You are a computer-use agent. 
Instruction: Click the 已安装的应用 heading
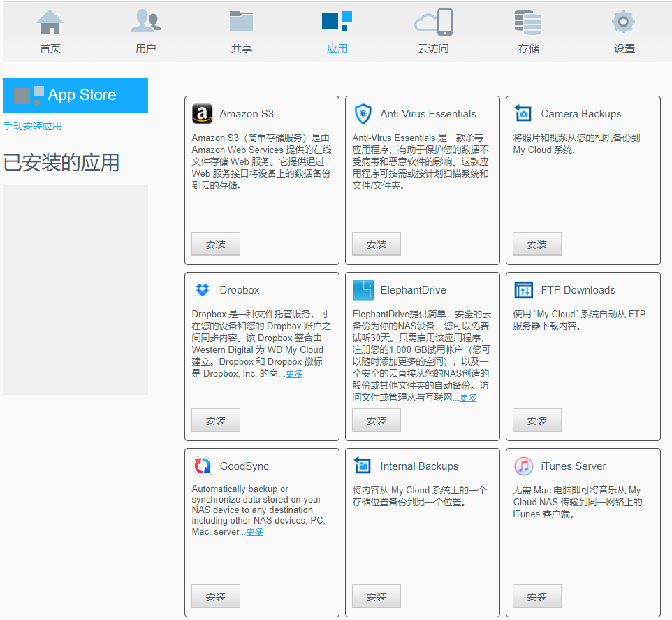click(61, 162)
